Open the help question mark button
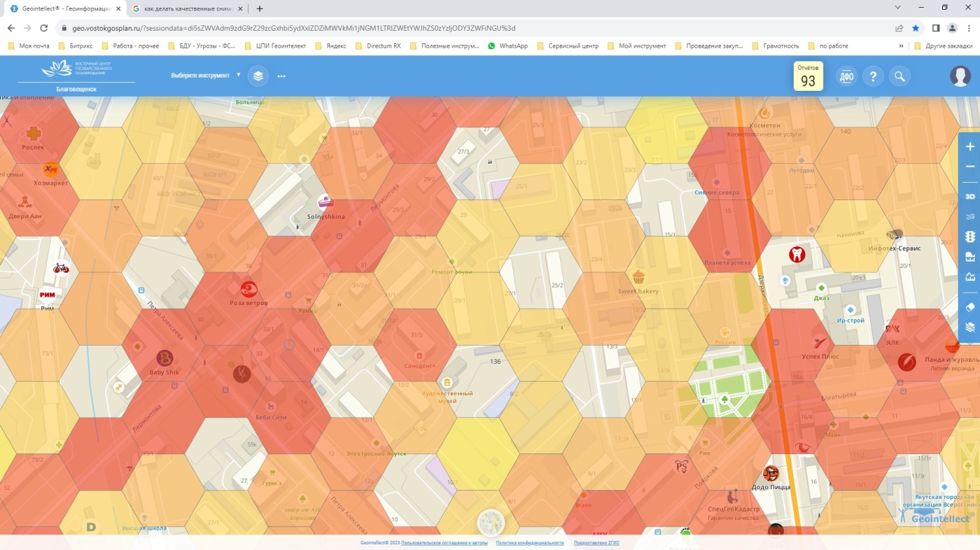 [x=873, y=76]
